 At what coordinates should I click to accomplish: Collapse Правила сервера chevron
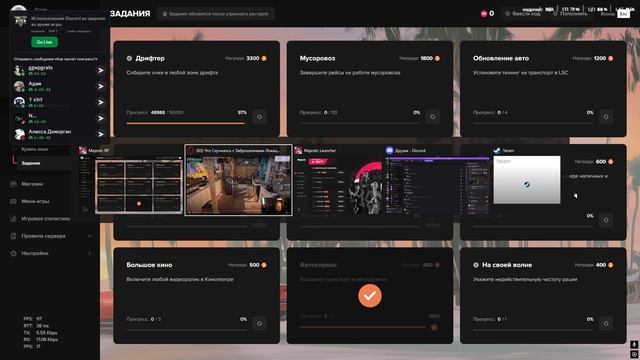[90, 236]
